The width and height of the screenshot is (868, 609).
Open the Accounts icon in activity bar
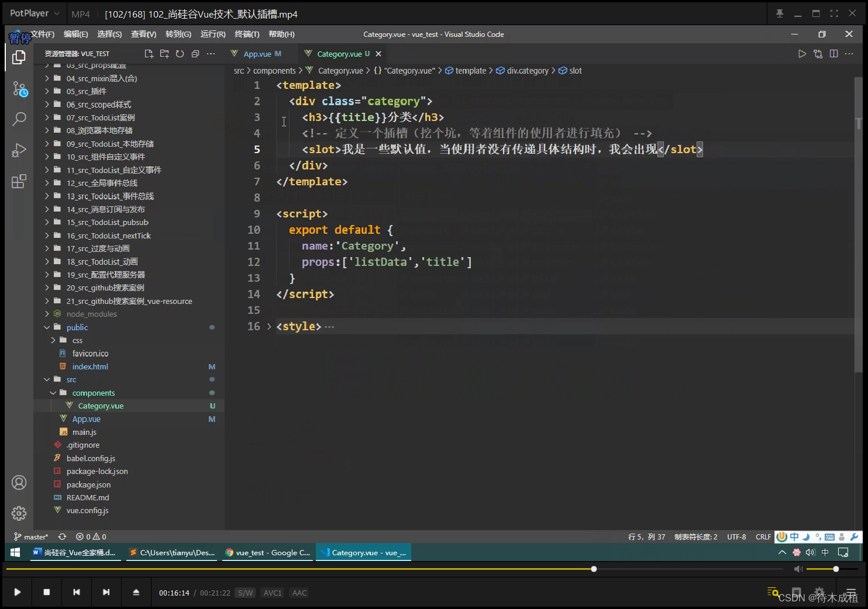click(x=19, y=483)
